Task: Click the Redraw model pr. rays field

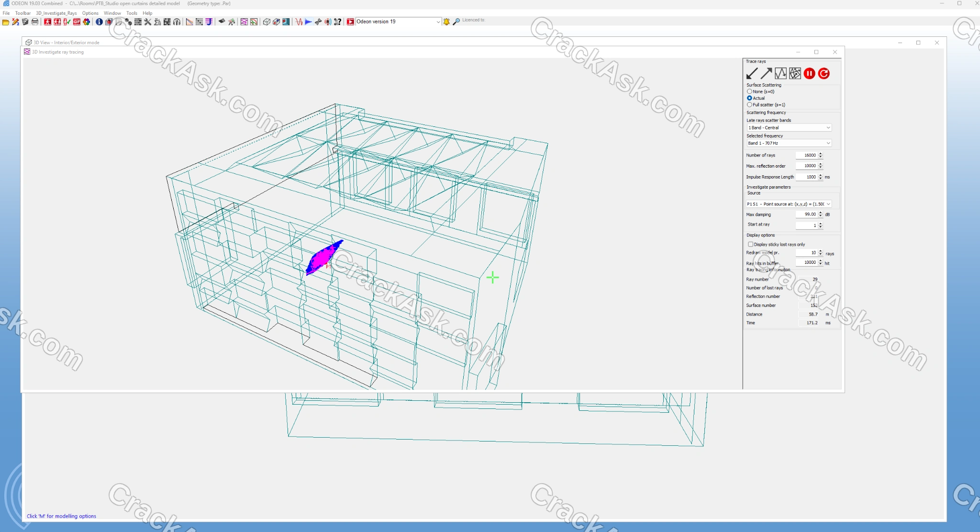Action: coord(807,253)
